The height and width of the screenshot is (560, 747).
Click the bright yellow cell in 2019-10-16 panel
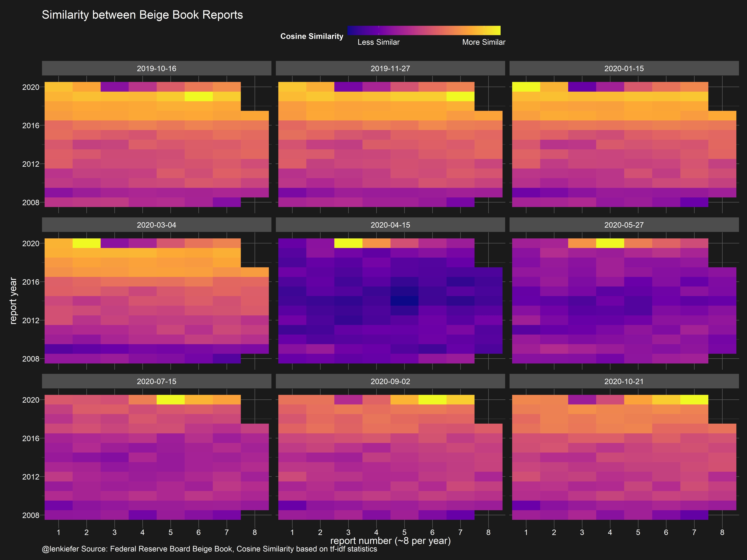pos(199,97)
